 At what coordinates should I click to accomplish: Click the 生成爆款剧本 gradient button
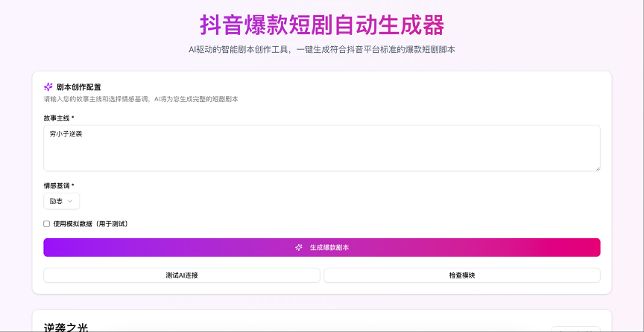[322, 247]
